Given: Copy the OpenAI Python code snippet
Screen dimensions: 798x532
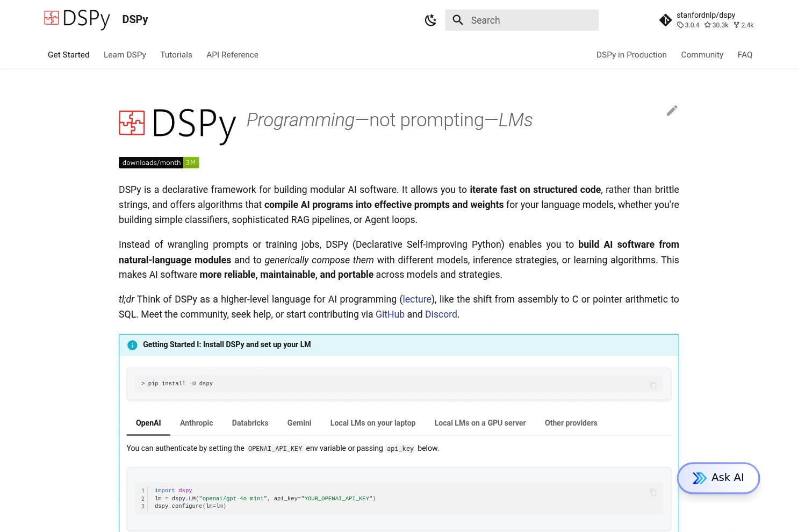Looking at the screenshot, I should click(653, 492).
